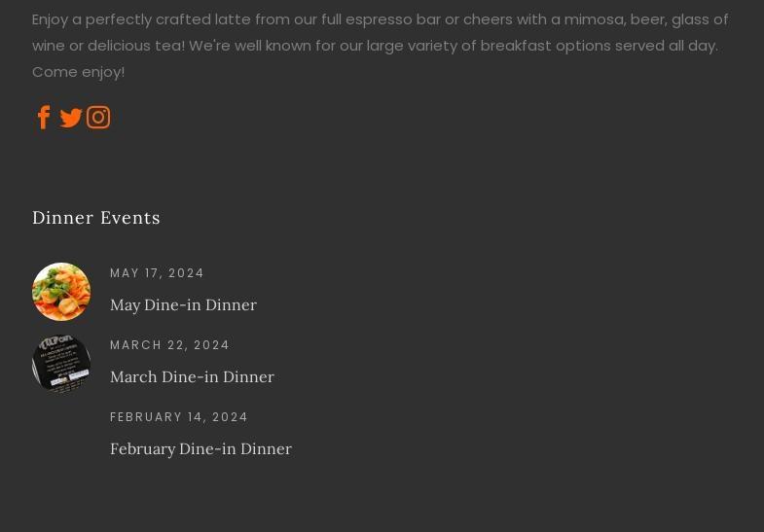This screenshot has height=532, width=764.
Task: Open the February Dine-in Dinner link
Action: click(200, 448)
